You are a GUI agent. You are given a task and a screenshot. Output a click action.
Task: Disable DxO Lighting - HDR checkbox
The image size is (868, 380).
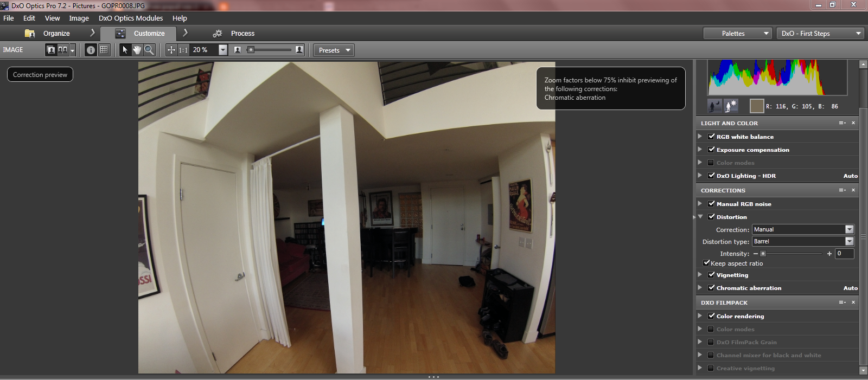pyautogui.click(x=711, y=176)
